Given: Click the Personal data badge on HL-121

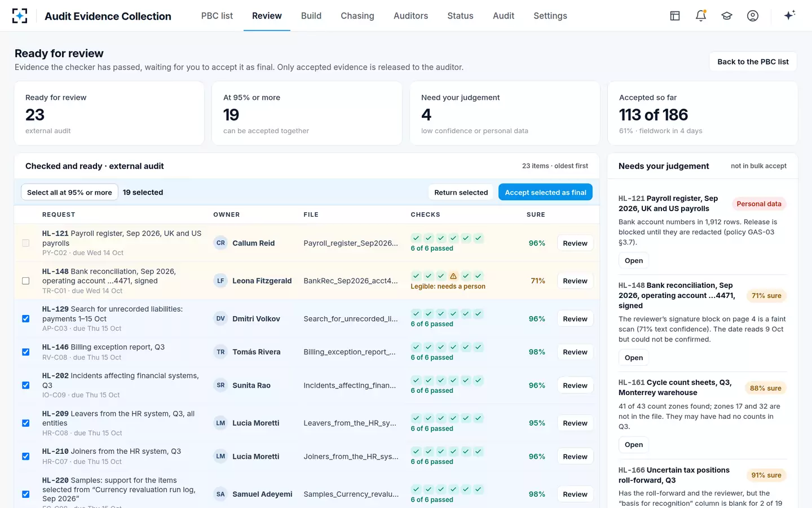Looking at the screenshot, I should 759,204.
